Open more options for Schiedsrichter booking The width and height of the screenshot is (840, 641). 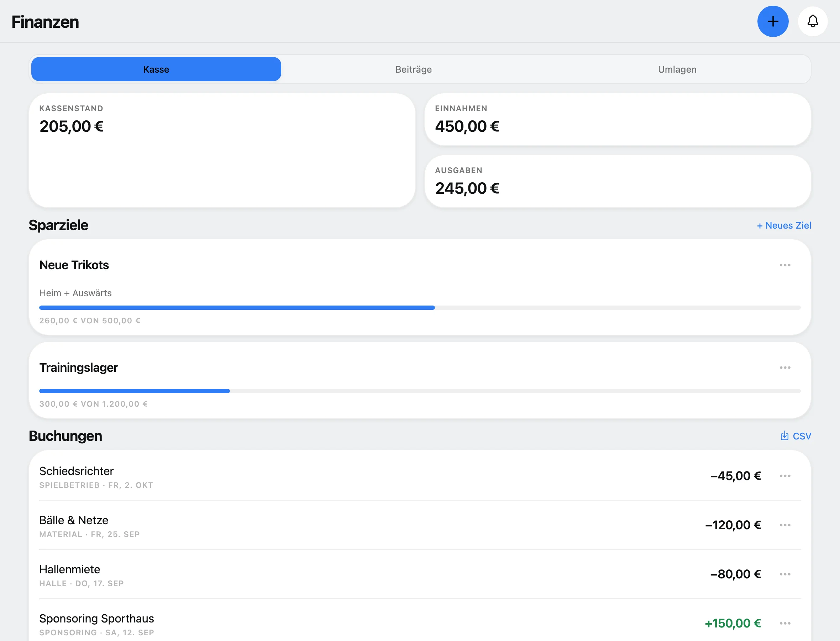(x=785, y=476)
